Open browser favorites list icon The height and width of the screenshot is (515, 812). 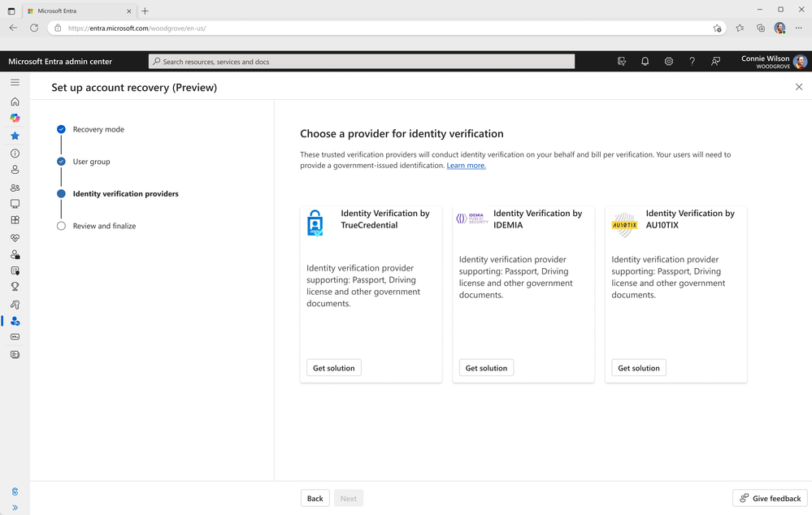tap(740, 28)
